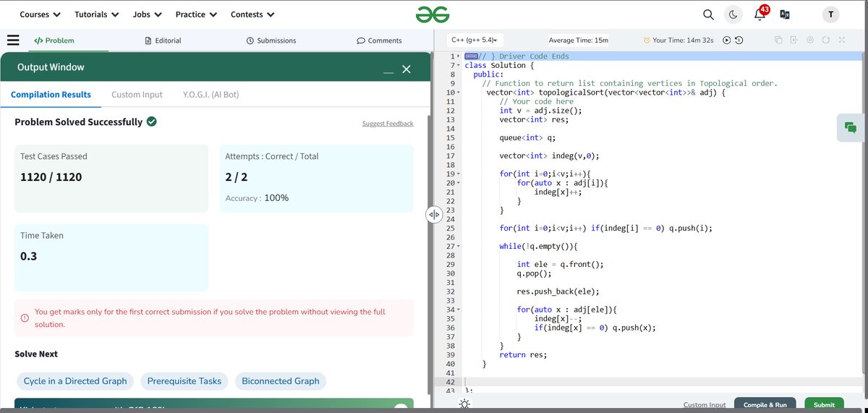Open the C++ language selector dropdown
The image size is (868, 413).
pos(476,41)
